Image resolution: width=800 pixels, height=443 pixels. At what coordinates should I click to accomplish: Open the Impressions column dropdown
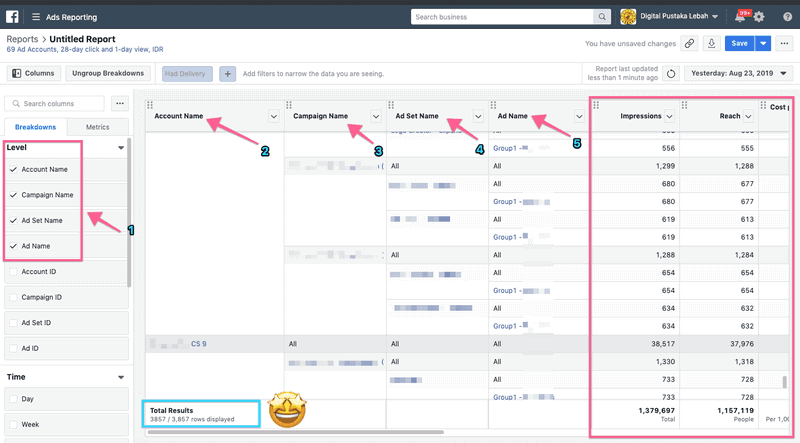pyautogui.click(x=669, y=116)
